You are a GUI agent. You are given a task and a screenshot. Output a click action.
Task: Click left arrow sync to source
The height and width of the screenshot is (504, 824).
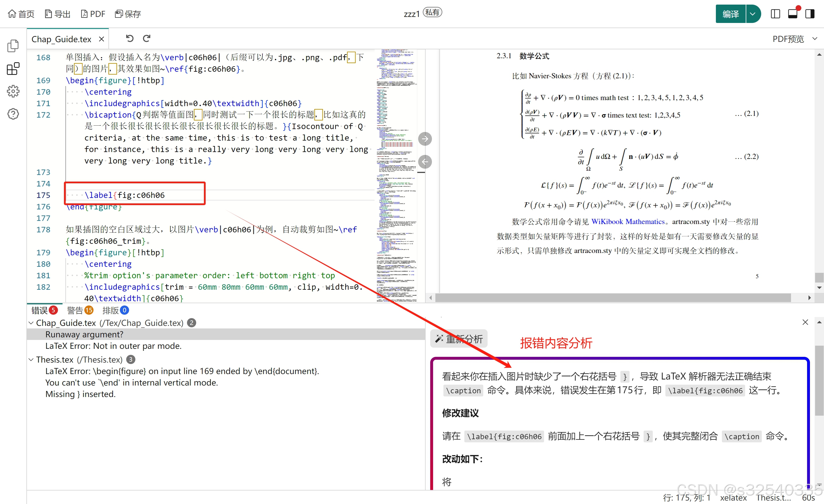425,162
